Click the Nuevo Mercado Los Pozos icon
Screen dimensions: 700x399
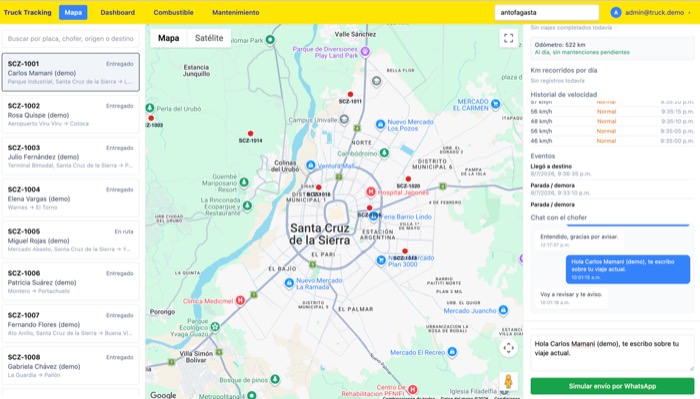point(380,125)
